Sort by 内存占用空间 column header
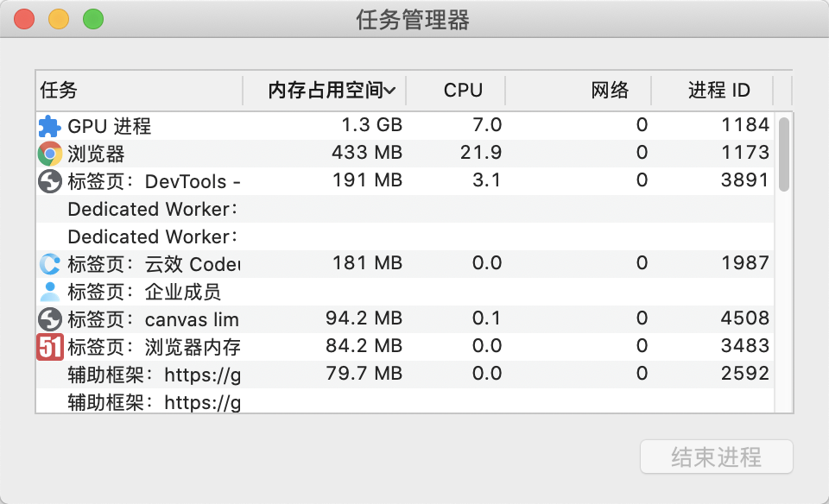Image resolution: width=829 pixels, height=504 pixels. [x=325, y=91]
